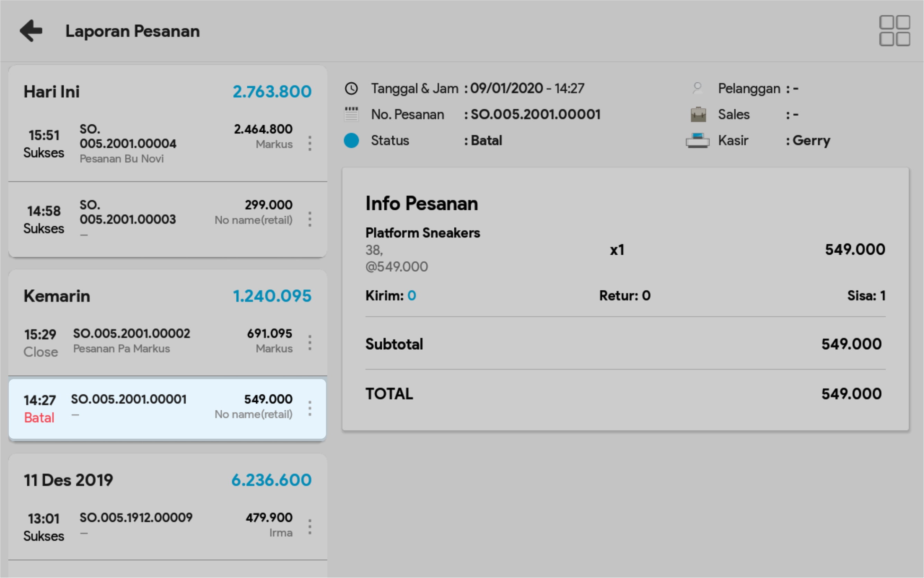
Task: Click the blue status circle icon
Action: tap(351, 140)
